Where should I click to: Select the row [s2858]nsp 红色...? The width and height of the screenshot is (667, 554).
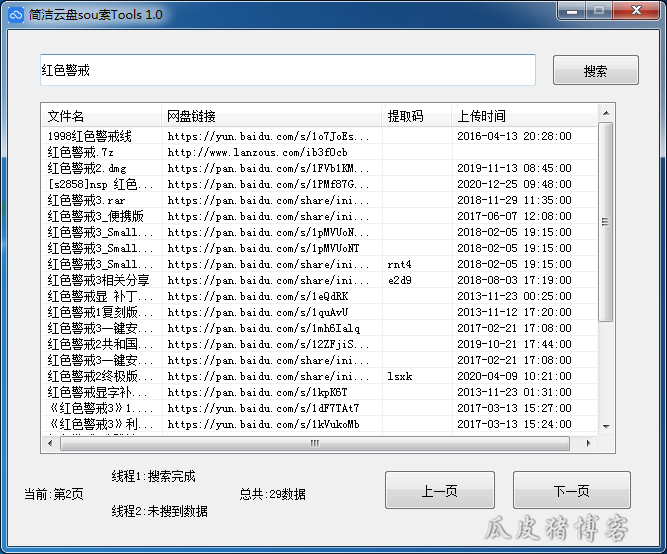[319, 184]
